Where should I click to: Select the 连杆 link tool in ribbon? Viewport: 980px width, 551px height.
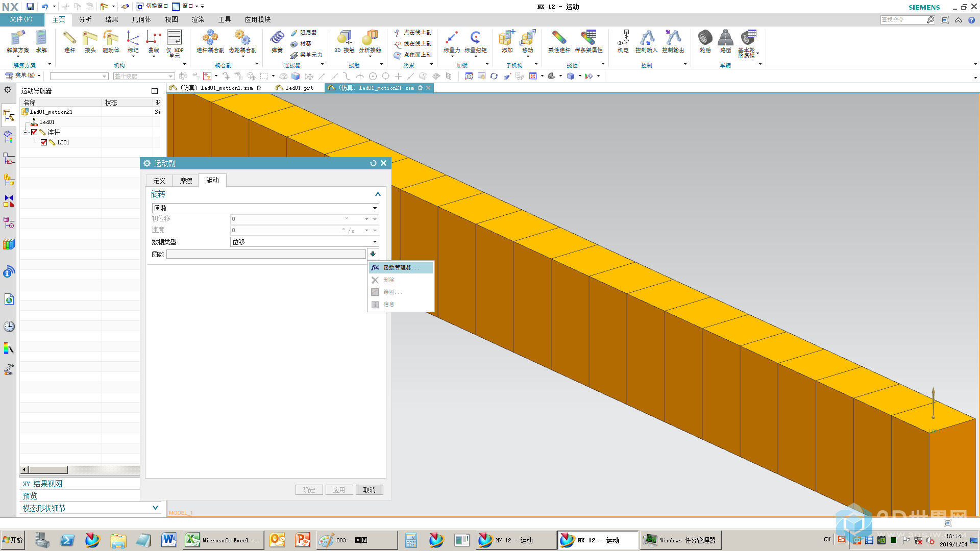70,41
